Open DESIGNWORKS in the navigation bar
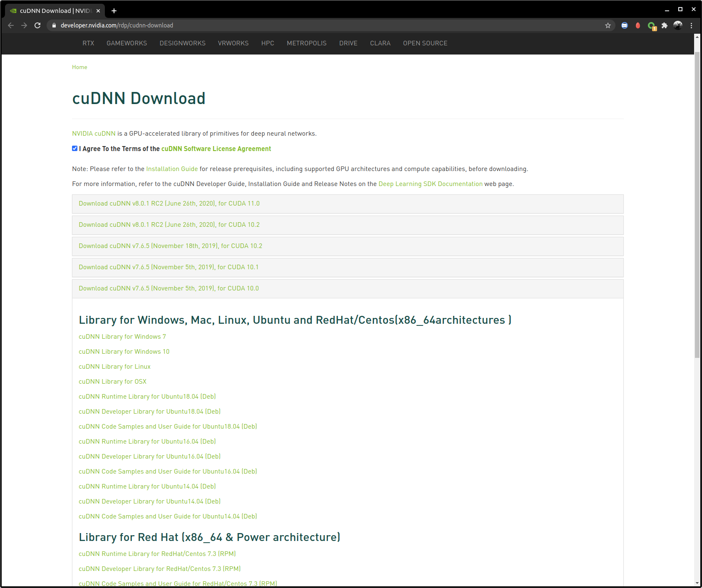 click(183, 43)
